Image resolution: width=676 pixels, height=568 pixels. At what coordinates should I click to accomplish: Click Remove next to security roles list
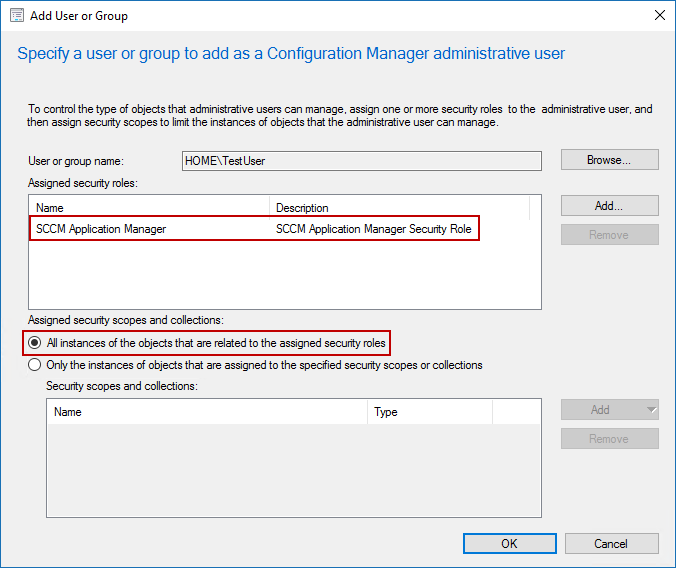point(609,235)
